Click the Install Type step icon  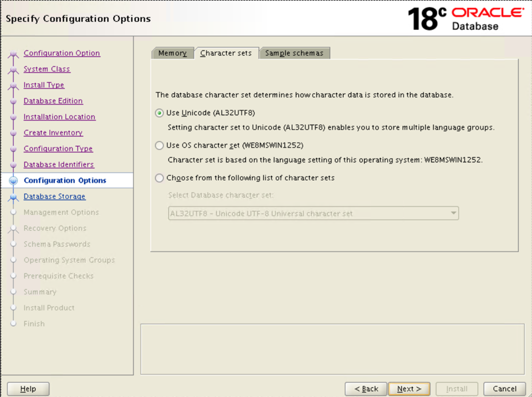point(14,86)
